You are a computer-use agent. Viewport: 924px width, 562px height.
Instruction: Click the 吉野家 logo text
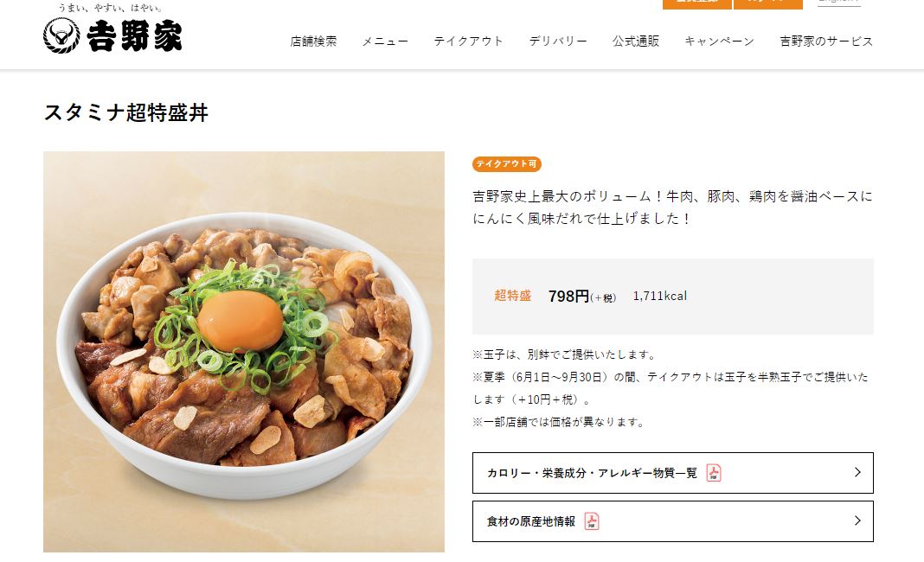coord(134,36)
